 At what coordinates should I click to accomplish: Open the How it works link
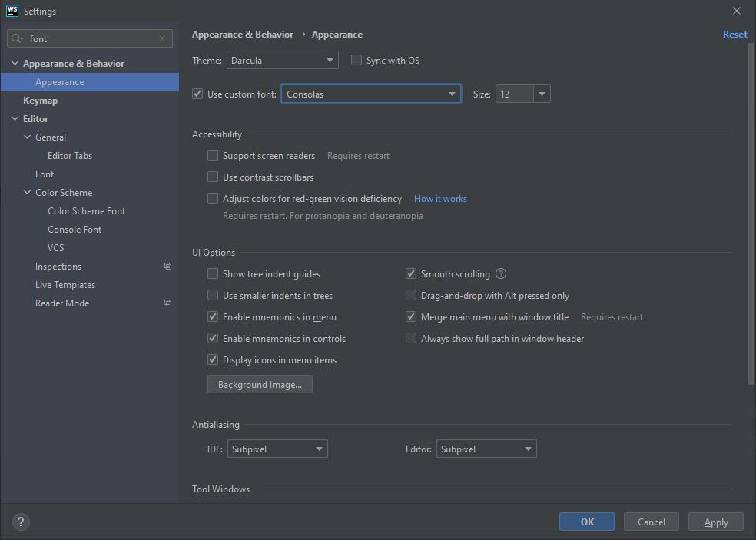coord(440,199)
